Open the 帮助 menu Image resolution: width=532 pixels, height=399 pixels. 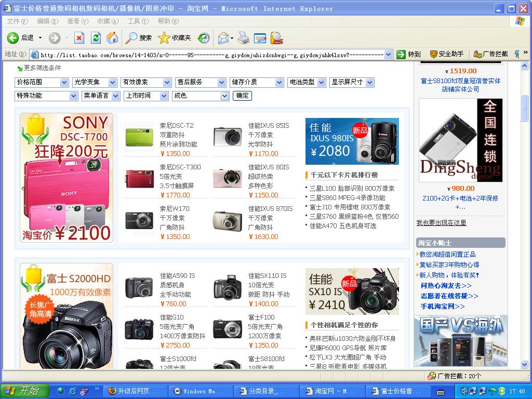(x=168, y=21)
